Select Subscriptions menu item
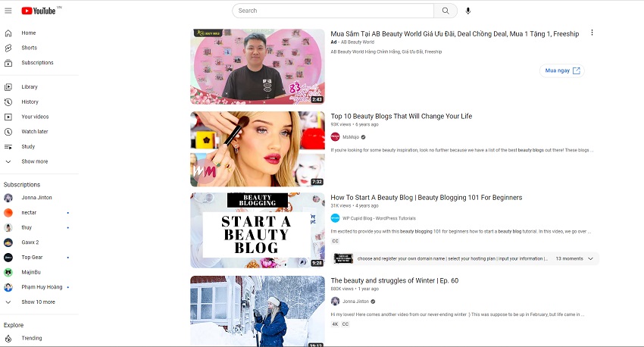The image size is (644, 347). pos(37,63)
